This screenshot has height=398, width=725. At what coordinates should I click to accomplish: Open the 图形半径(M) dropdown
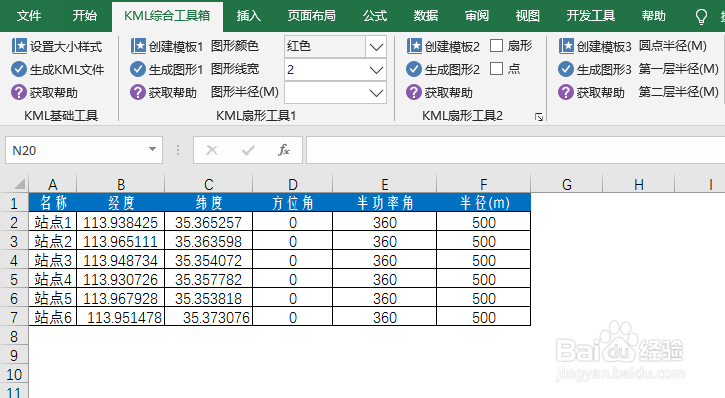point(376,93)
